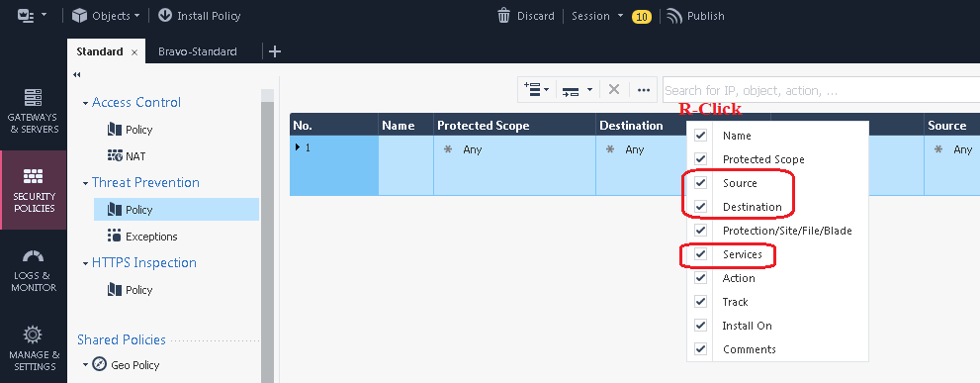Toggle the Destination column checkbox

pyautogui.click(x=700, y=207)
